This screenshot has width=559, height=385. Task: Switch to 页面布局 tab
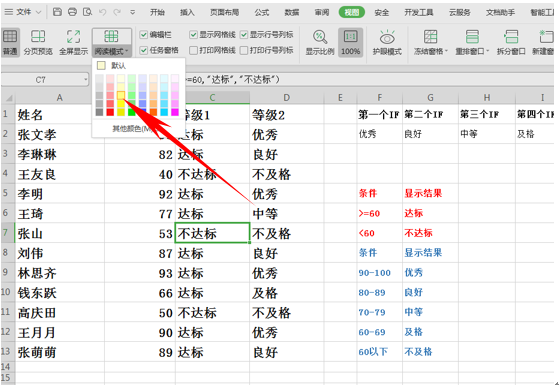tap(224, 12)
